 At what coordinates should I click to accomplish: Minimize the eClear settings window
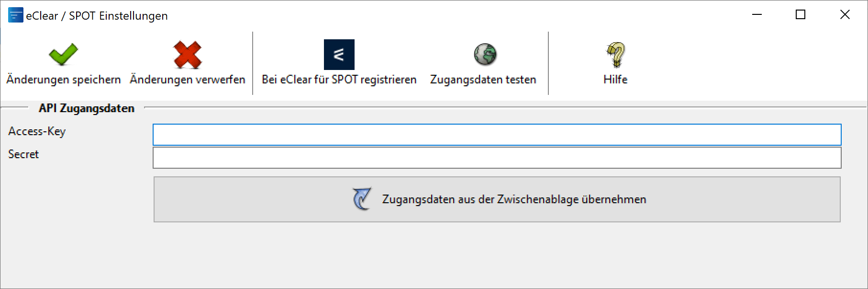[757, 15]
